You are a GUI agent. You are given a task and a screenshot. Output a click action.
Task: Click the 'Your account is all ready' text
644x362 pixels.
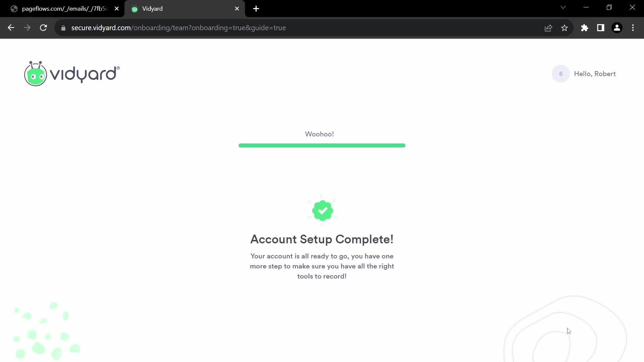point(322,266)
